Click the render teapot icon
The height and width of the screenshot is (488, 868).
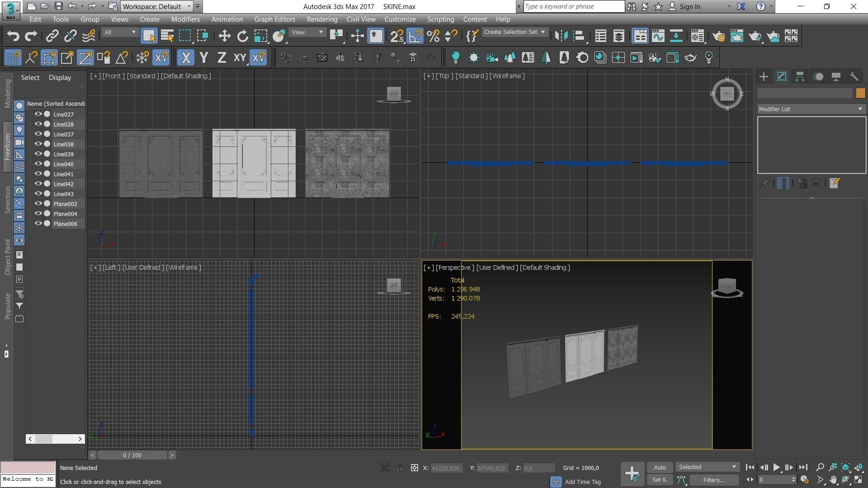[x=755, y=36]
